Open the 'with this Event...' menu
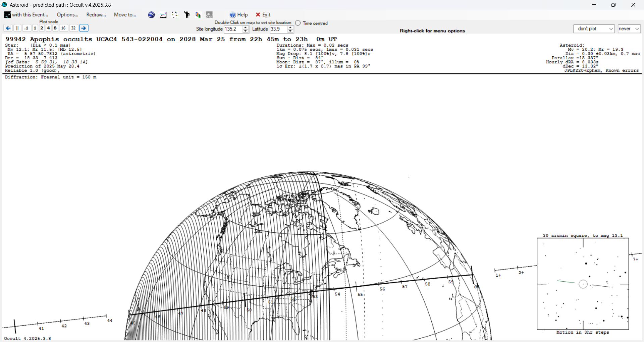The image size is (644, 342). tap(26, 15)
